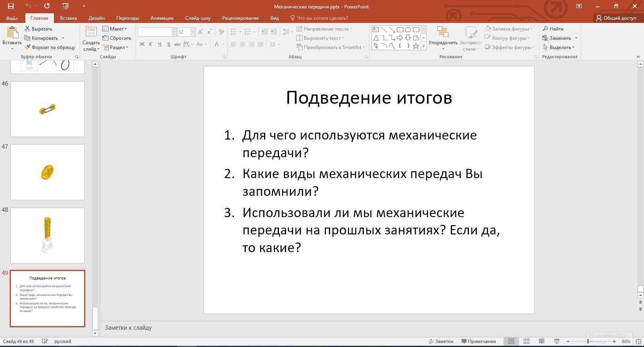The height and width of the screenshot is (347, 644).
Task: Click the Save icon in quick access toolbar
Action: pyautogui.click(x=11, y=6)
